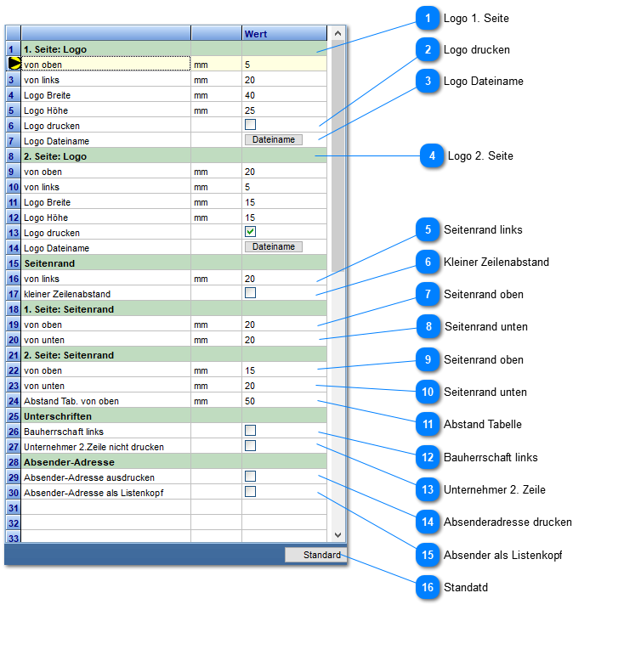This screenshot has height=672, width=624.
Task: Select value 40 for Logo Breite row 4
Action: (x=284, y=95)
